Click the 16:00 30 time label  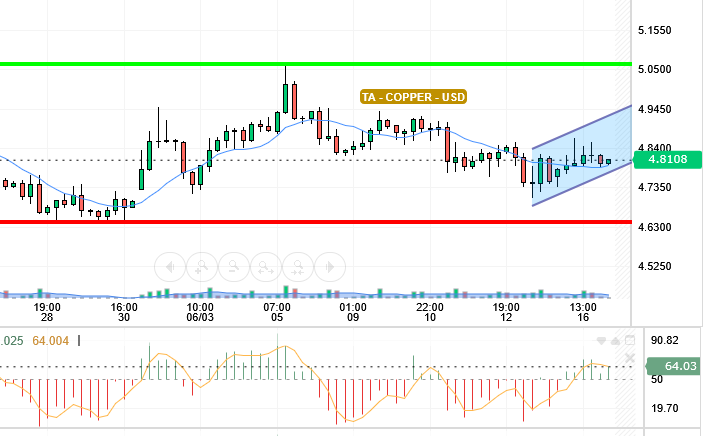[x=124, y=312]
